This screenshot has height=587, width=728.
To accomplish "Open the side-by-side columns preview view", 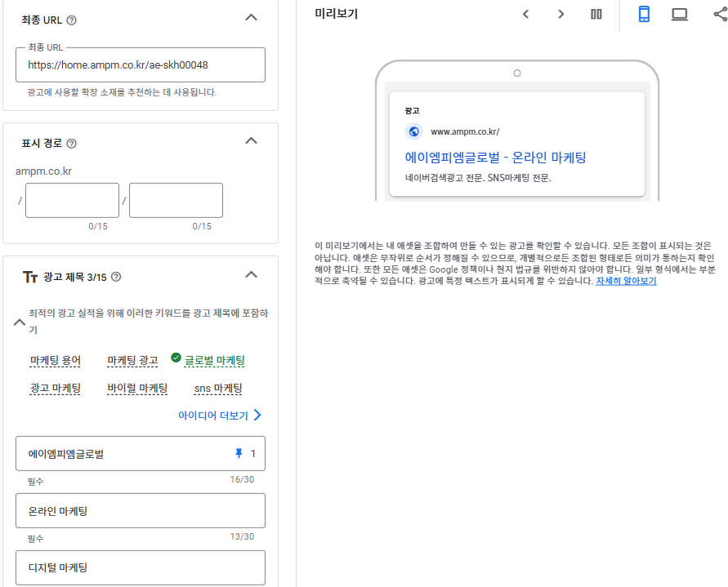I will coord(596,15).
